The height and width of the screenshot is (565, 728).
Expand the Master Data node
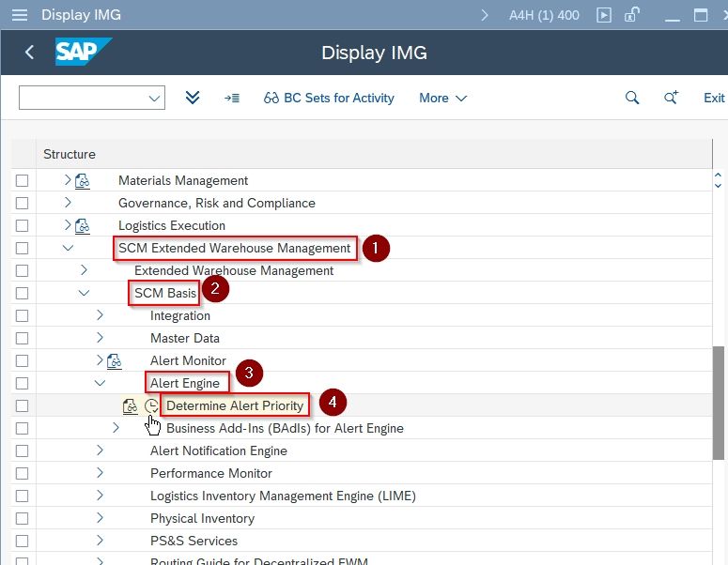pyautogui.click(x=100, y=338)
